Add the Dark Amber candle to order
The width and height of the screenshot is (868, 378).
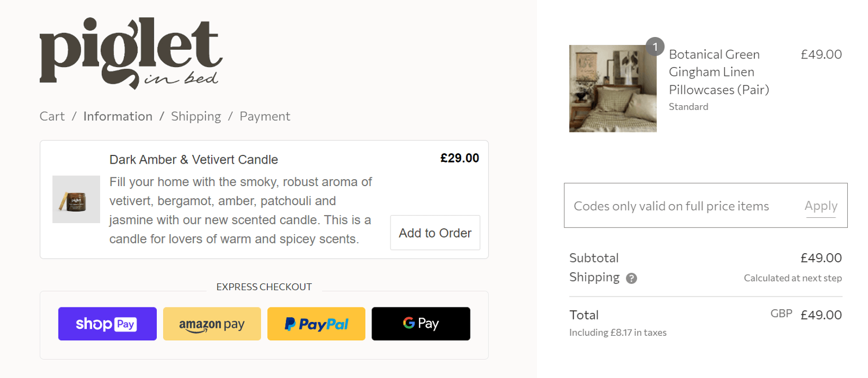(x=435, y=232)
